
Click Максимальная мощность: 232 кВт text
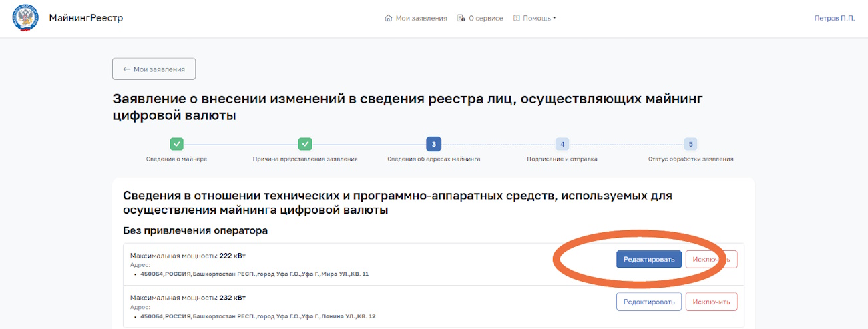coord(188,298)
